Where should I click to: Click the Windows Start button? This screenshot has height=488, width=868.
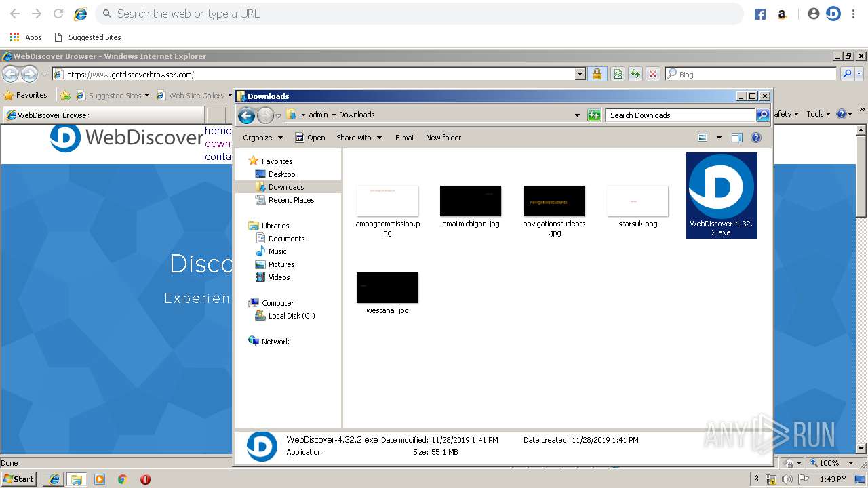tap(19, 479)
